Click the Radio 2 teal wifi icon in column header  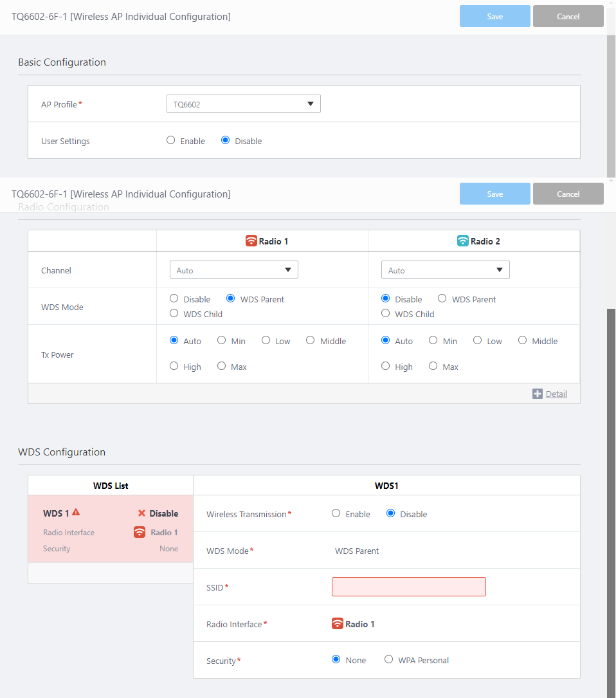pyautogui.click(x=463, y=241)
